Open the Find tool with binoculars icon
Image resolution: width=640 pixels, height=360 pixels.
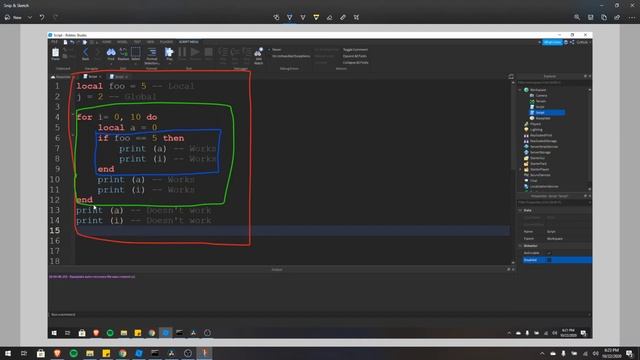pos(111,53)
